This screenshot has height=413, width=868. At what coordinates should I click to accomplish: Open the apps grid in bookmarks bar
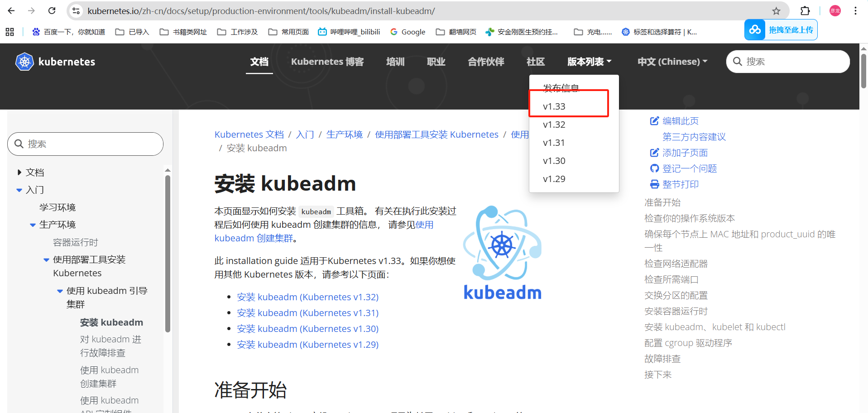10,32
